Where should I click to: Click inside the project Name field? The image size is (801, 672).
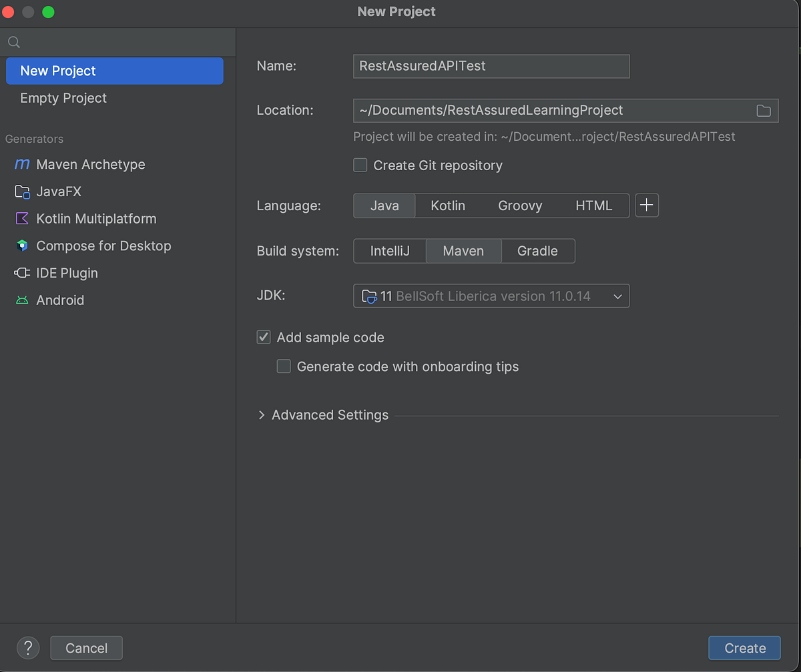point(491,66)
